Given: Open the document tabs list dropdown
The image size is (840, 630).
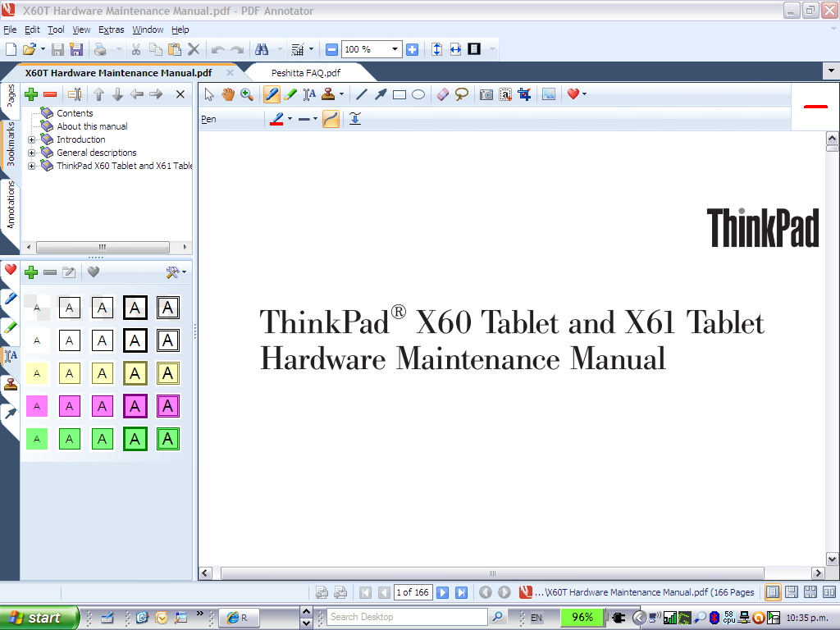Looking at the screenshot, I should 831,71.
